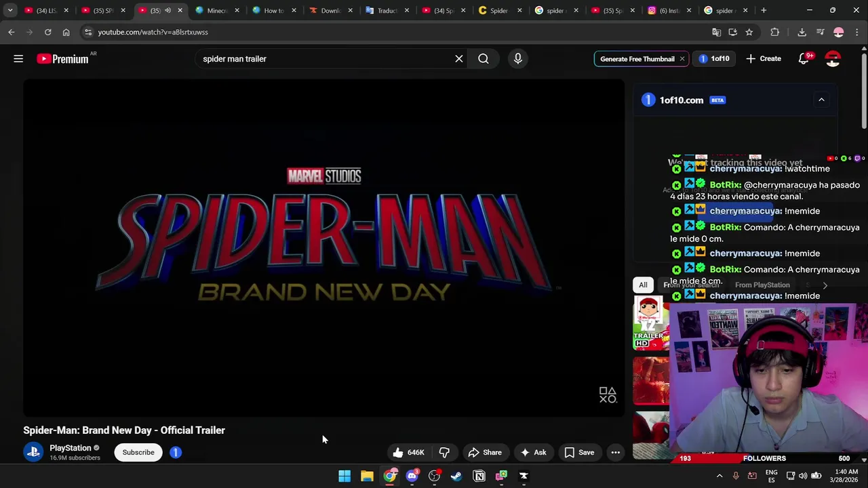Click the video player area
The image size is (868, 488).
pos(324,247)
